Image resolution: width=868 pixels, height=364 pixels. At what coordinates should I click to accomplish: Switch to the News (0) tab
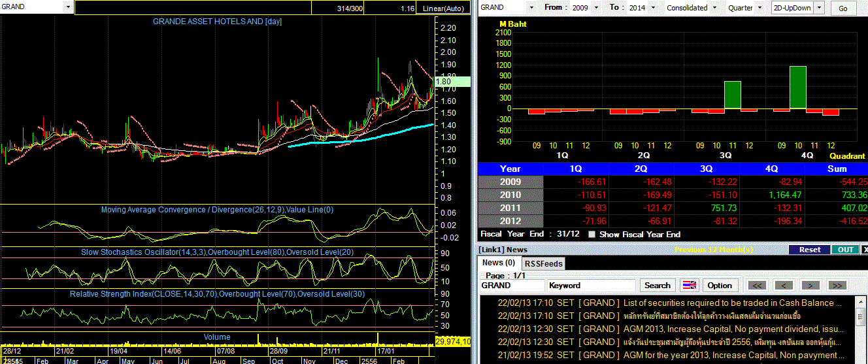[497, 263]
